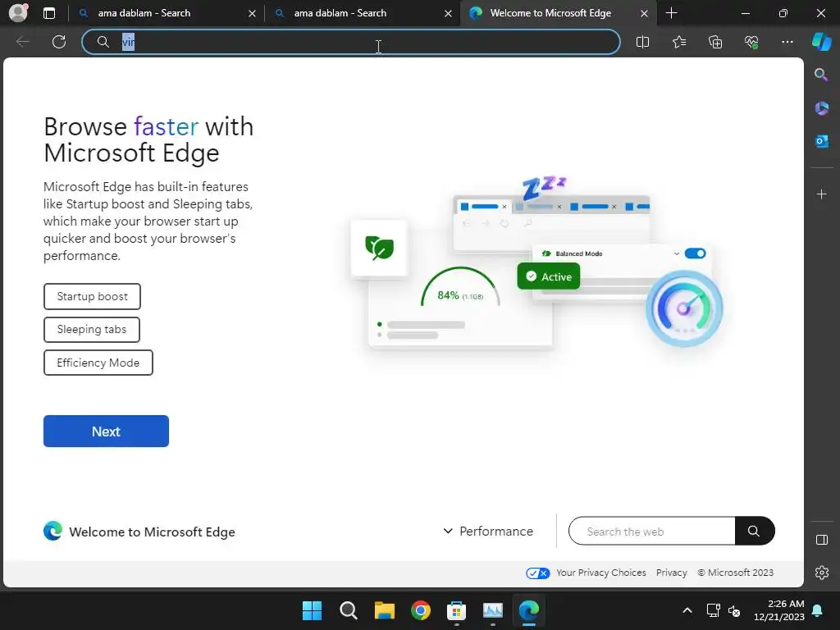Open Microsoft Store from taskbar

tap(456, 610)
